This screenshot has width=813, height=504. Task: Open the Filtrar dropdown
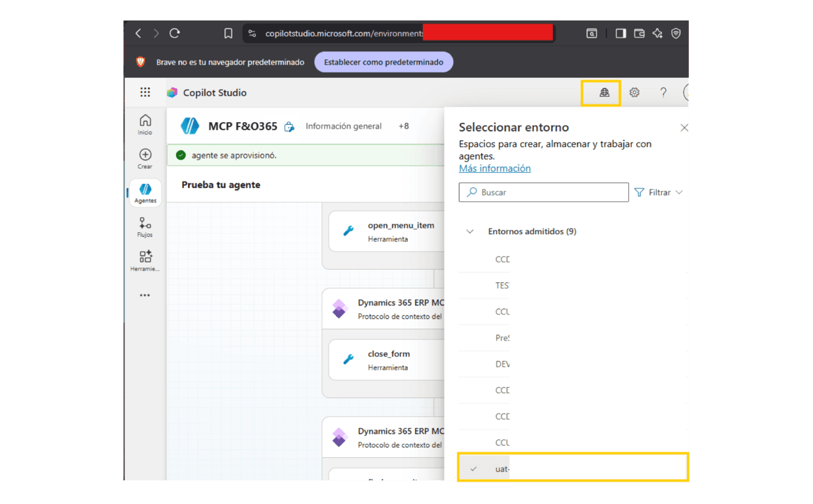pos(659,193)
